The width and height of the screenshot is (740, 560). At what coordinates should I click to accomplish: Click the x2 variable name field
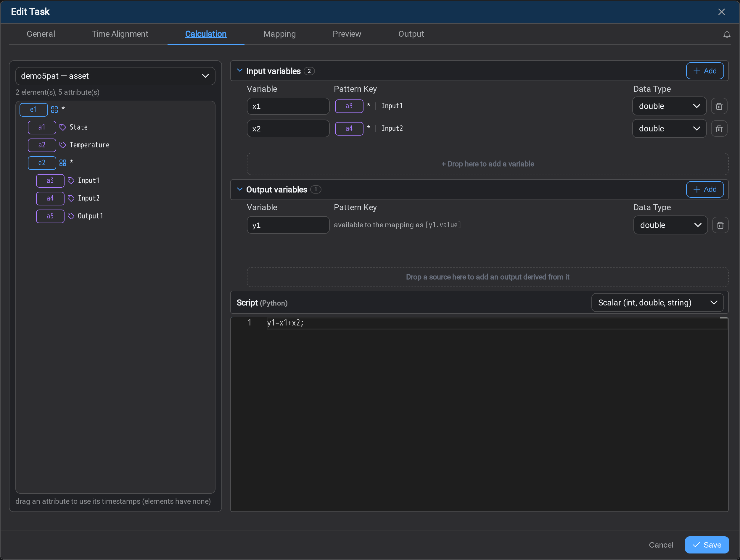coord(288,129)
